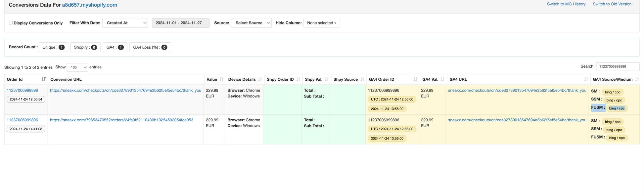Open the Created At date filter dropdown
Image resolution: width=644 pixels, height=196 pixels.
click(x=125, y=23)
